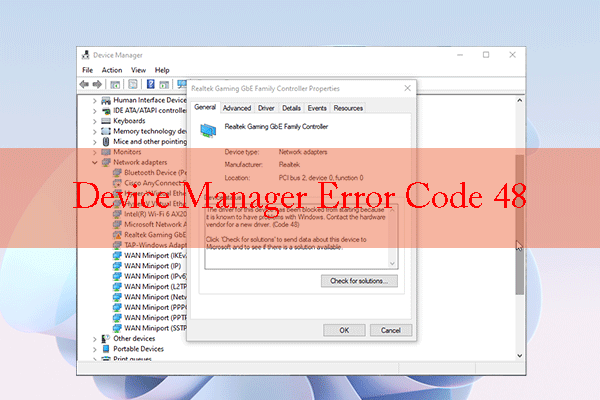Click the Realtek Gaming GbE warning adapter icon in tree

117,235
